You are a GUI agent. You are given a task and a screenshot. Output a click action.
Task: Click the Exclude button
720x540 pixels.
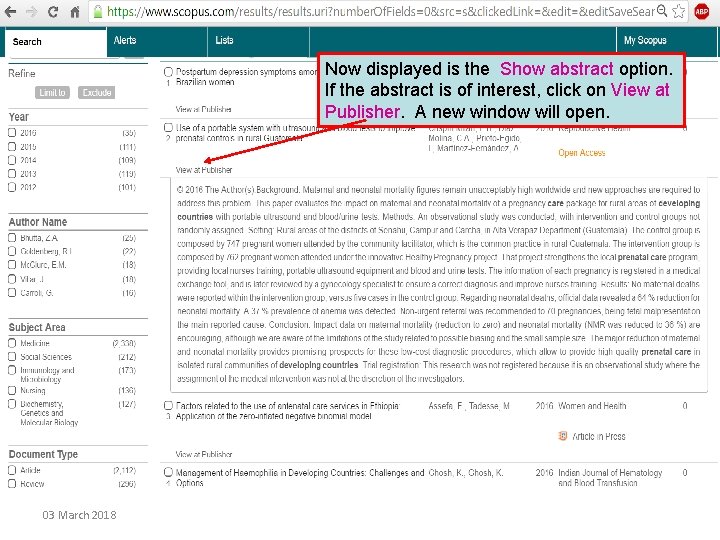[96, 92]
